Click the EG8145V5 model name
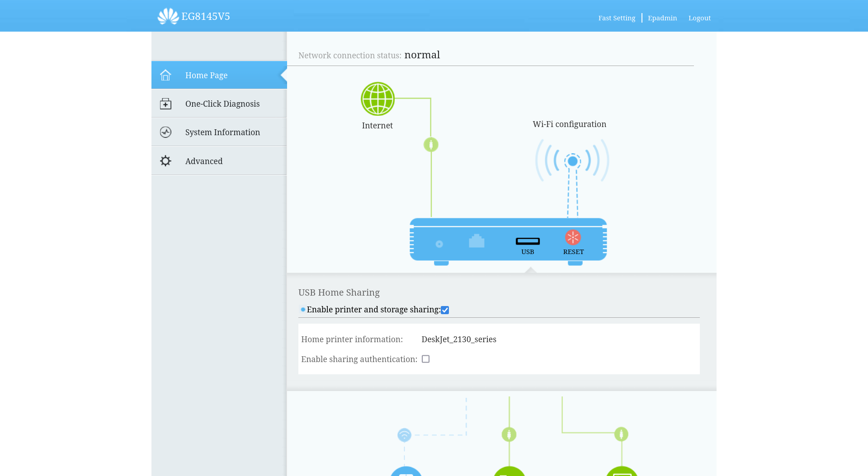868x476 pixels. pos(206,16)
